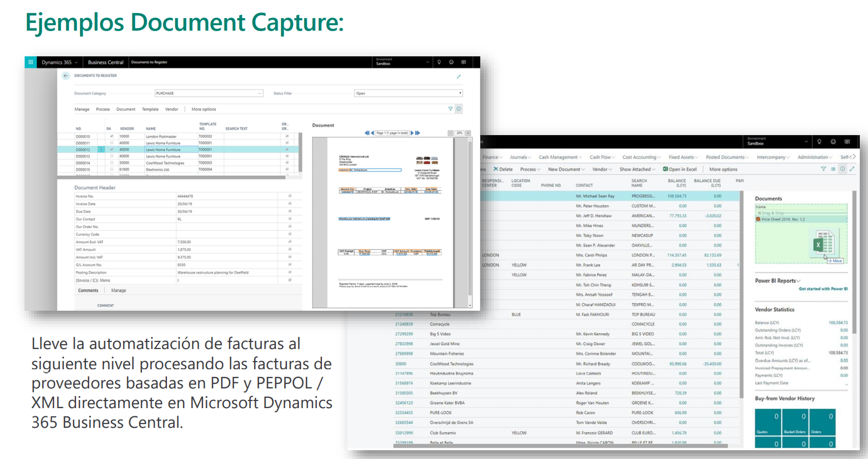
Task: Toggle checkbox on VAT Amount header row
Action: [290, 249]
